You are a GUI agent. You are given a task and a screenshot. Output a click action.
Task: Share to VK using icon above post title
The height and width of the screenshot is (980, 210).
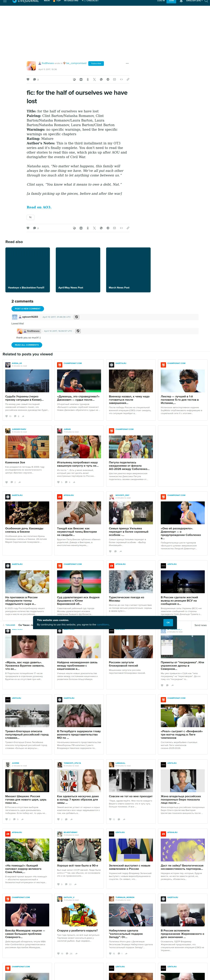tap(81, 80)
